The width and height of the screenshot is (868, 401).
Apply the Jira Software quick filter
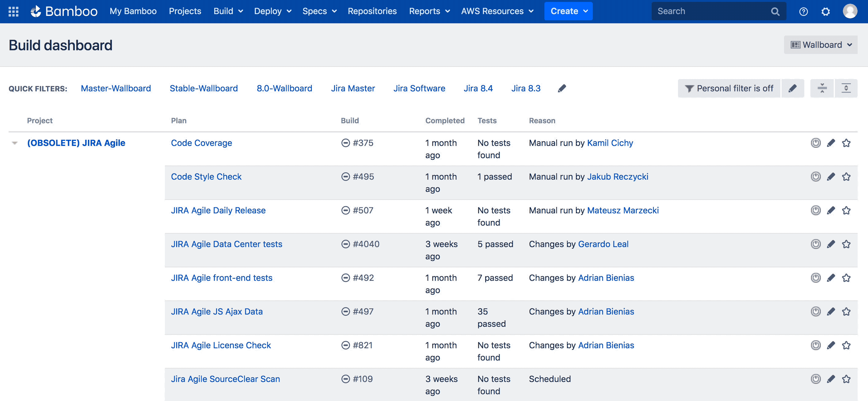coord(419,88)
